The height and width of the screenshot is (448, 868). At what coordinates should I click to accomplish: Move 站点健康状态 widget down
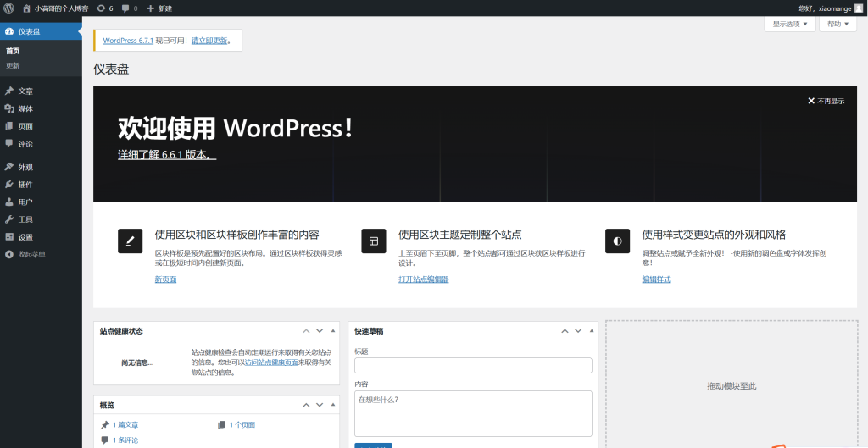point(320,331)
